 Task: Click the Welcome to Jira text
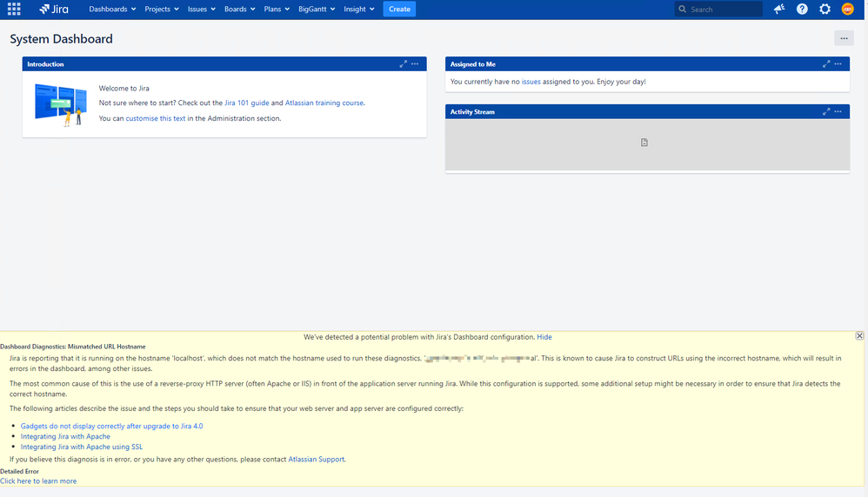point(124,89)
